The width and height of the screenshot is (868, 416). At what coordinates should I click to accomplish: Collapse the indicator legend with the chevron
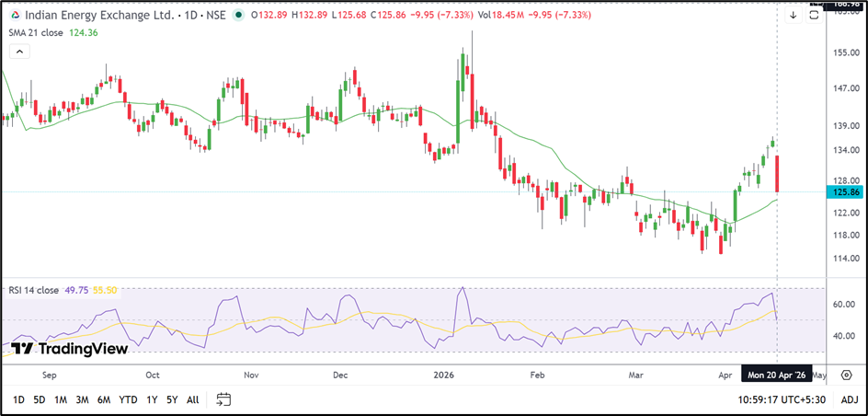click(x=18, y=52)
